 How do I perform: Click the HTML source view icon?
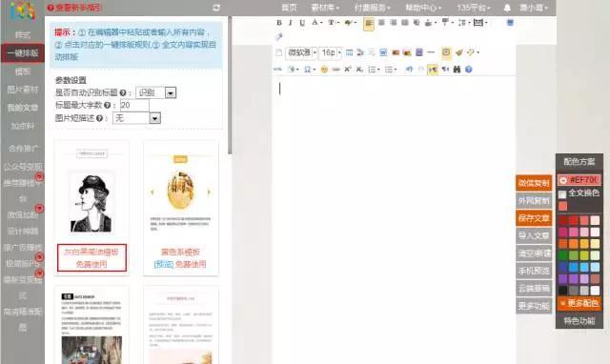coord(277,70)
